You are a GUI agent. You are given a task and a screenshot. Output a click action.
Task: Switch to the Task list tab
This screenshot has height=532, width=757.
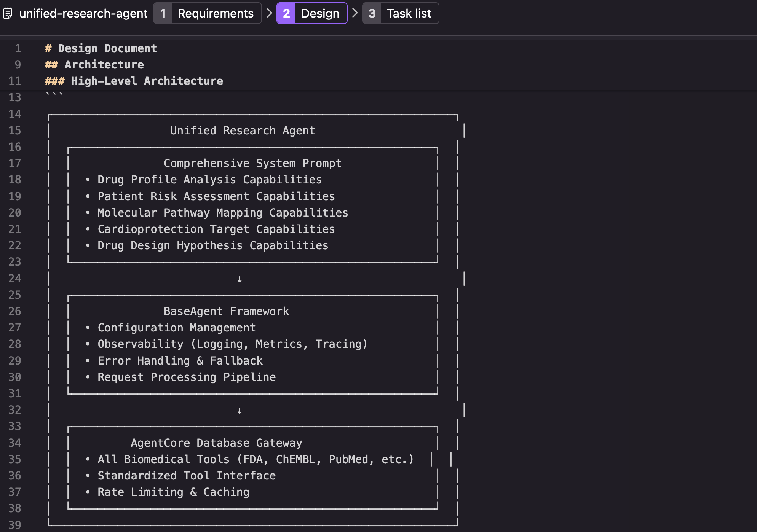[409, 14]
